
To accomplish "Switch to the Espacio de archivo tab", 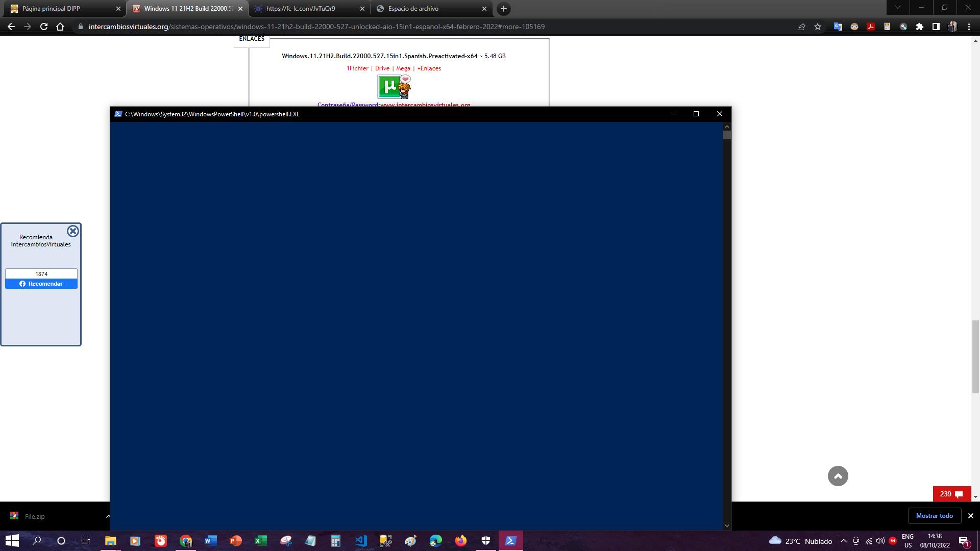I will pos(413,9).
